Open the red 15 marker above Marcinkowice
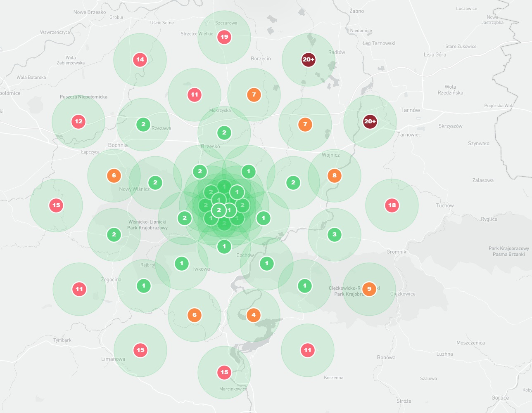Image resolution: width=532 pixels, height=413 pixels. click(224, 373)
